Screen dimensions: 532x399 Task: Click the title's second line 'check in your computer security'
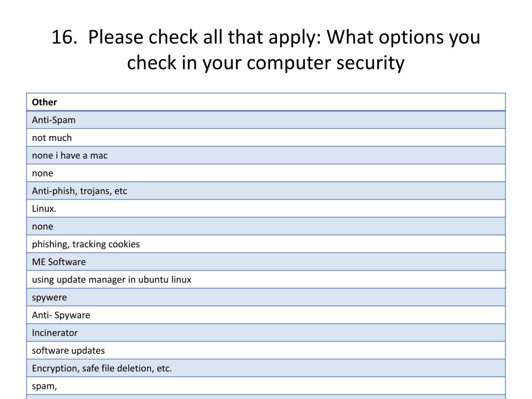coord(266,63)
